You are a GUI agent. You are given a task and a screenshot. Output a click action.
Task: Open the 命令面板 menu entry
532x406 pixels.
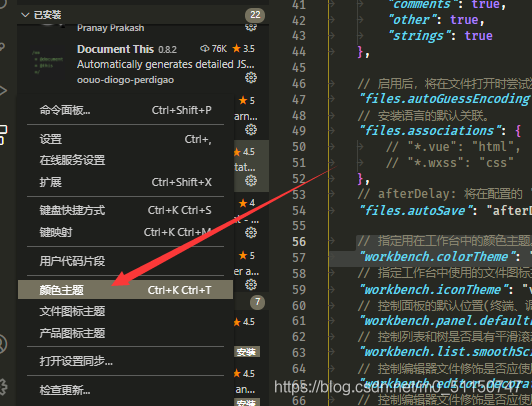[x=126, y=110]
